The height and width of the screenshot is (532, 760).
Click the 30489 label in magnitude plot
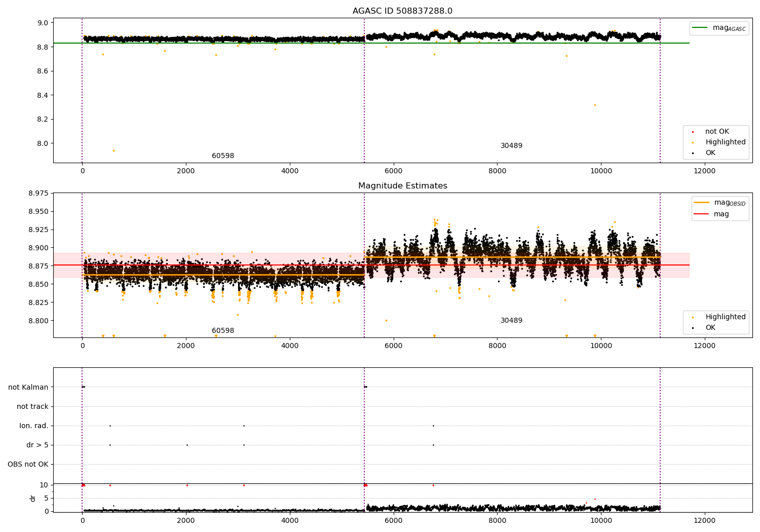point(511,321)
